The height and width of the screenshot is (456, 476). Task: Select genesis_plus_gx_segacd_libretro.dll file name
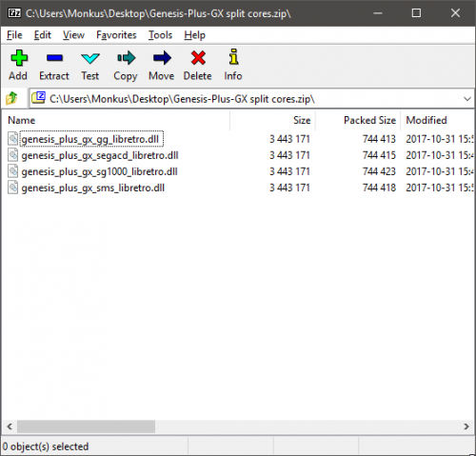100,155
